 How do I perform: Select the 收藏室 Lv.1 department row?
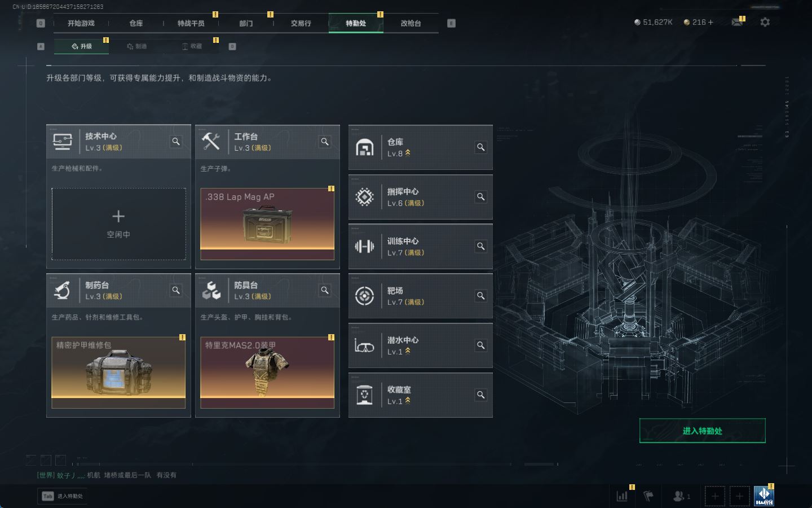click(421, 395)
